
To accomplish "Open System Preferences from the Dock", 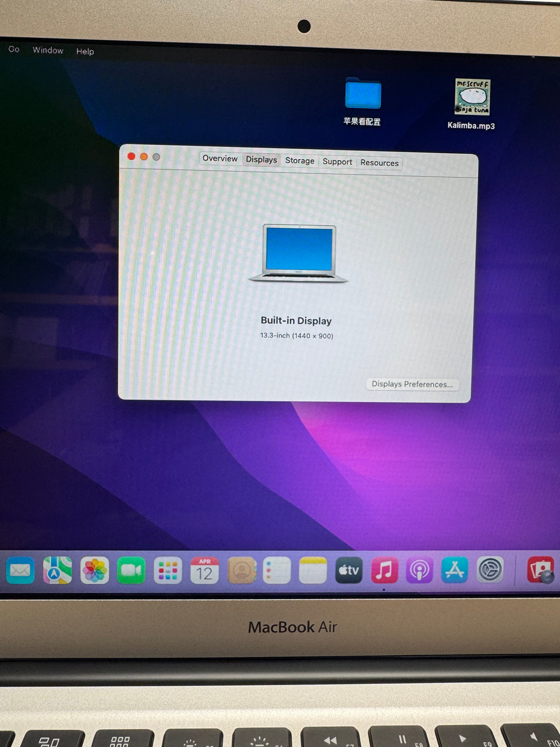I will pyautogui.click(x=490, y=570).
